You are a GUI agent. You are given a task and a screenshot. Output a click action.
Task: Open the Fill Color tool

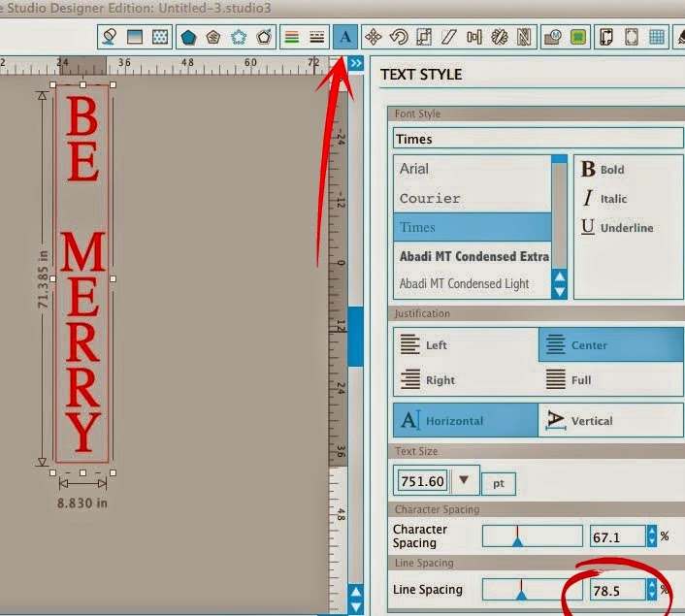tap(110, 37)
